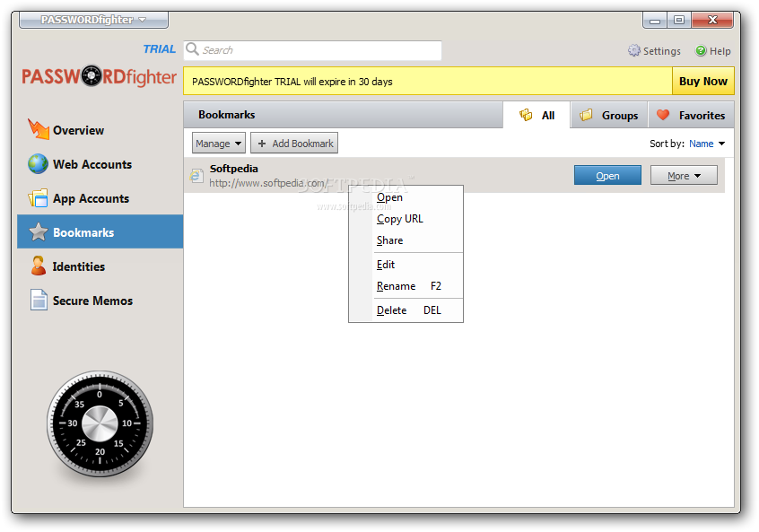This screenshot has height=532, width=759.
Task: Maximize the PASSWORDfighter window
Action: click(x=679, y=20)
